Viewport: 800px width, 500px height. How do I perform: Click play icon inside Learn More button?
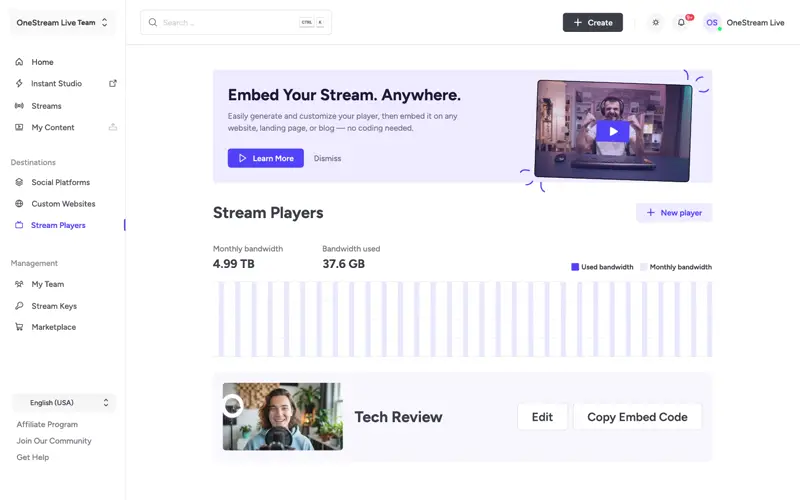pyautogui.click(x=242, y=158)
